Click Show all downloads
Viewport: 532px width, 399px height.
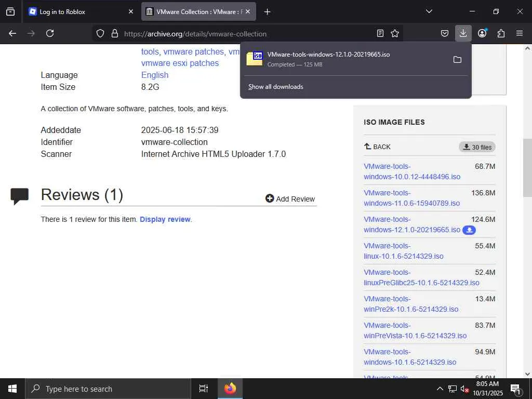[275, 87]
